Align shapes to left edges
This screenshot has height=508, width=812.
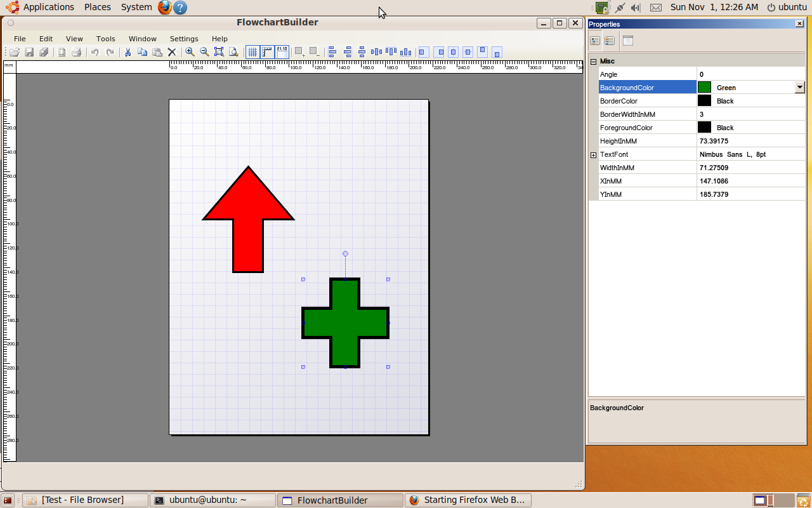[x=332, y=52]
